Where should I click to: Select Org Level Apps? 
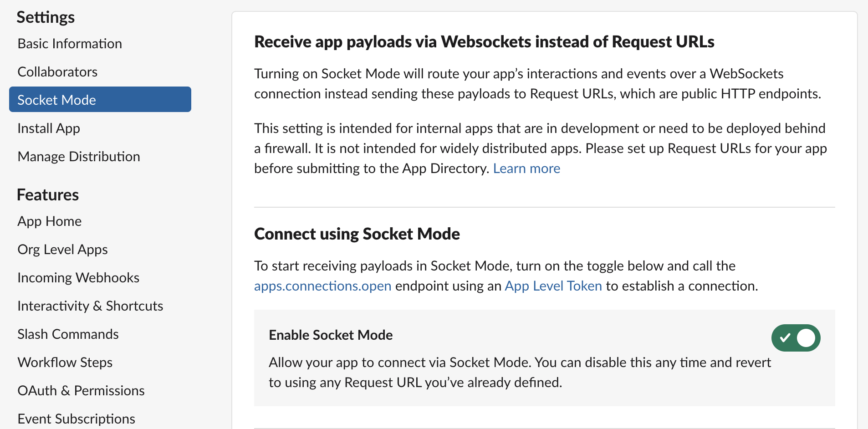tap(62, 249)
